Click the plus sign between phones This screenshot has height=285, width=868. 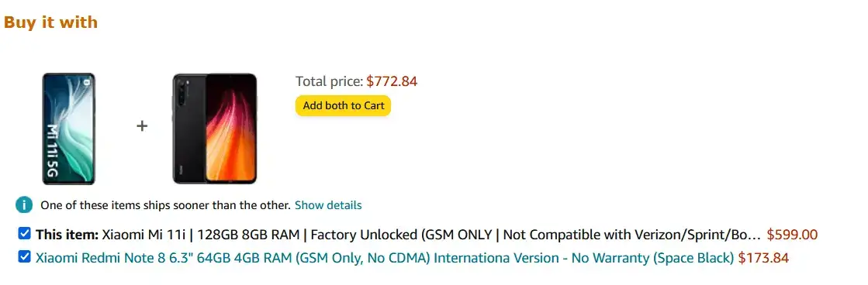tap(142, 126)
